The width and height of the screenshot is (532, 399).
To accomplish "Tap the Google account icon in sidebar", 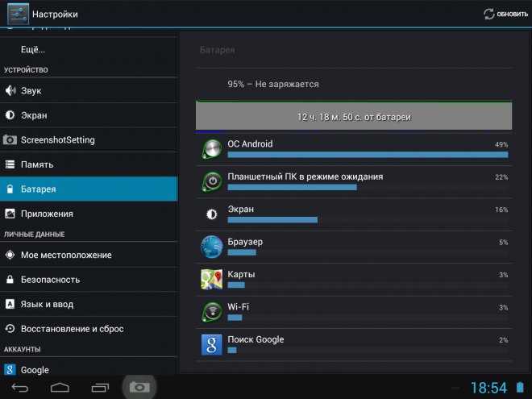I will (x=10, y=369).
